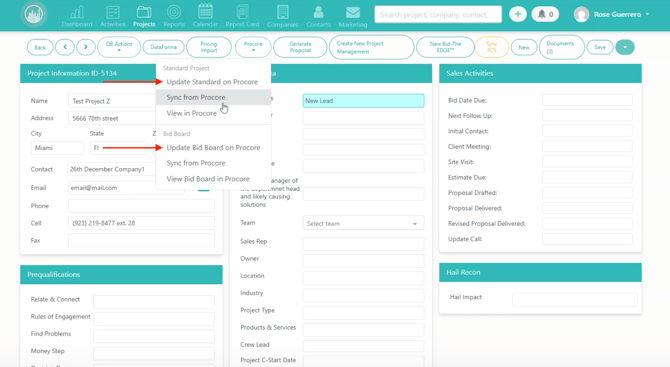Click the Back button
Screen dimensions: 670x367
[x=40, y=47]
